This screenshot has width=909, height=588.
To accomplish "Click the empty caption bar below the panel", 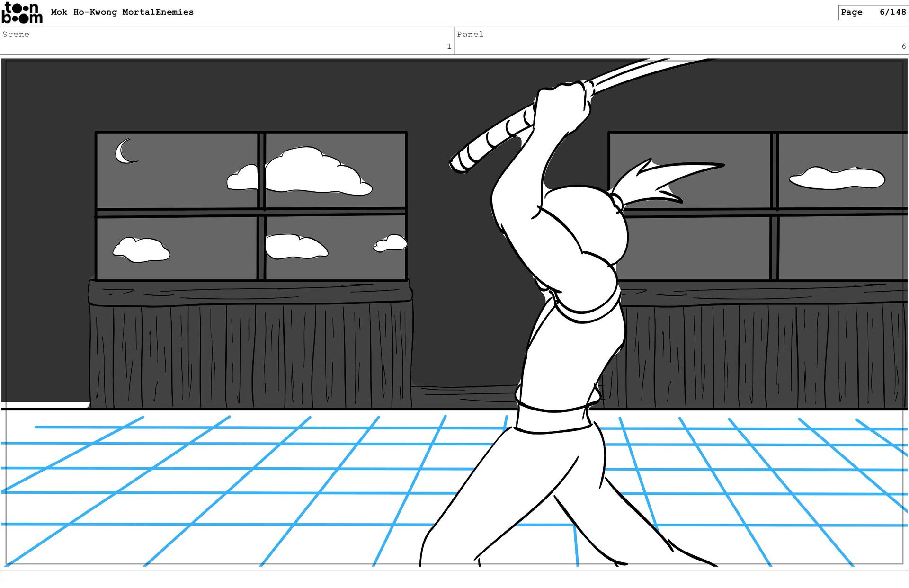I will click(454, 574).
